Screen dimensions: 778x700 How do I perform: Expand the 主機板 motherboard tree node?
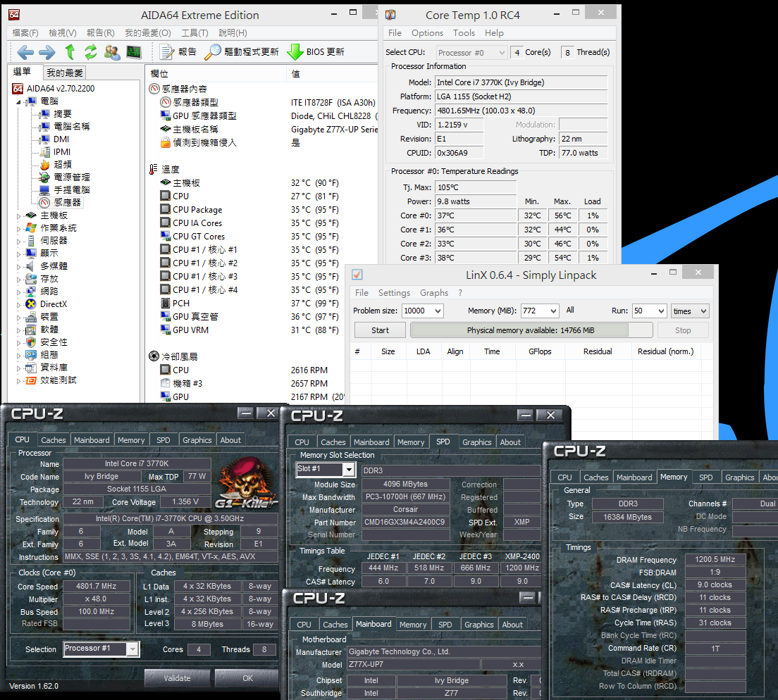18,215
